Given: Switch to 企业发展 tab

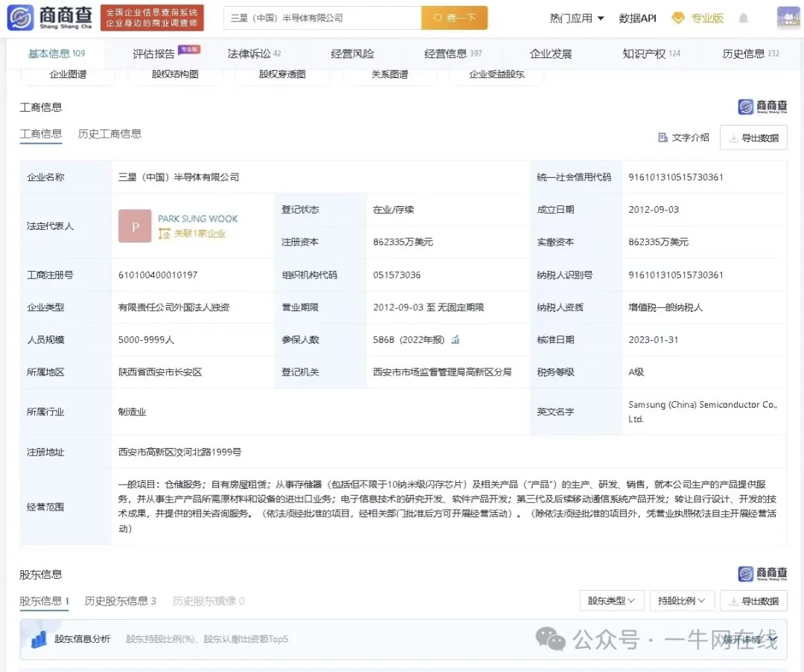Looking at the screenshot, I should pos(551,54).
